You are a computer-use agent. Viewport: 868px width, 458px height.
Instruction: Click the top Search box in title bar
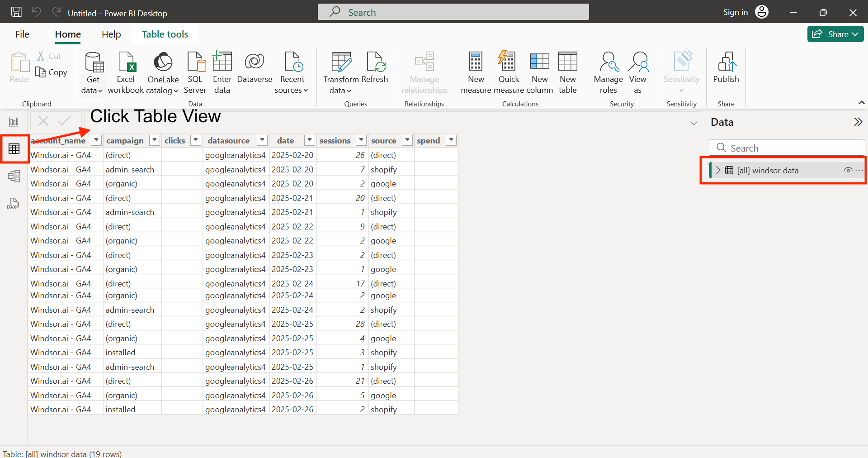453,12
